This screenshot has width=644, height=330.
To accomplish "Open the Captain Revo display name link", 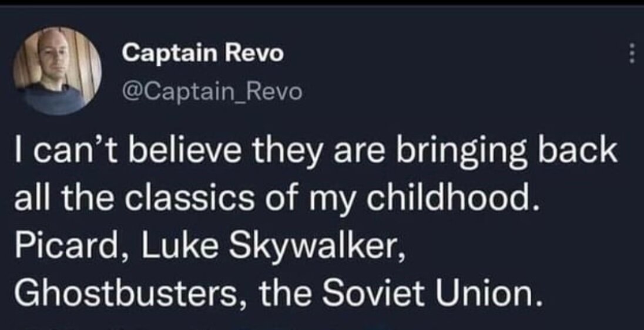I will pyautogui.click(x=203, y=53).
